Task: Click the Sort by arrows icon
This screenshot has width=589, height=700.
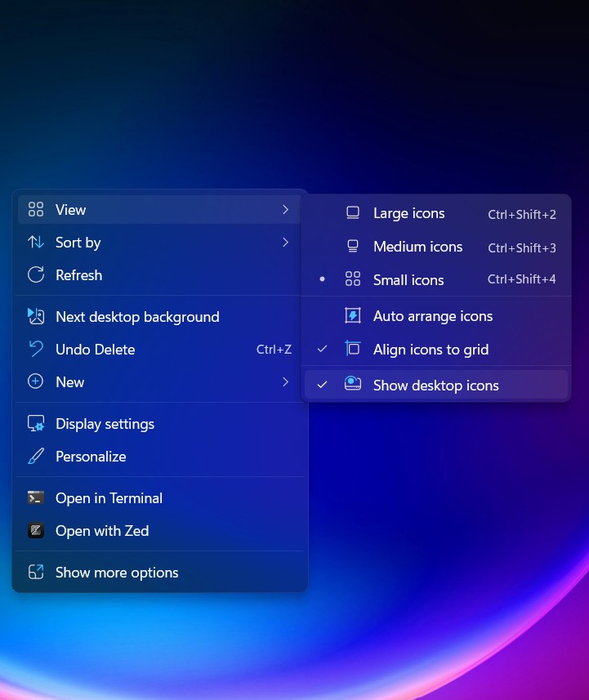Action: (x=36, y=242)
